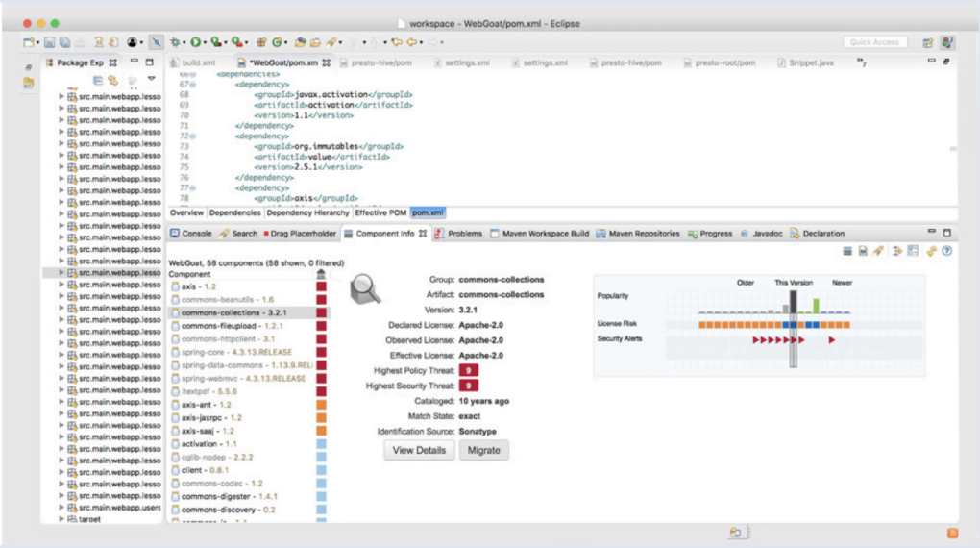The height and width of the screenshot is (548, 980).
Task: Click the magnifying glass component icon
Action: [365, 289]
